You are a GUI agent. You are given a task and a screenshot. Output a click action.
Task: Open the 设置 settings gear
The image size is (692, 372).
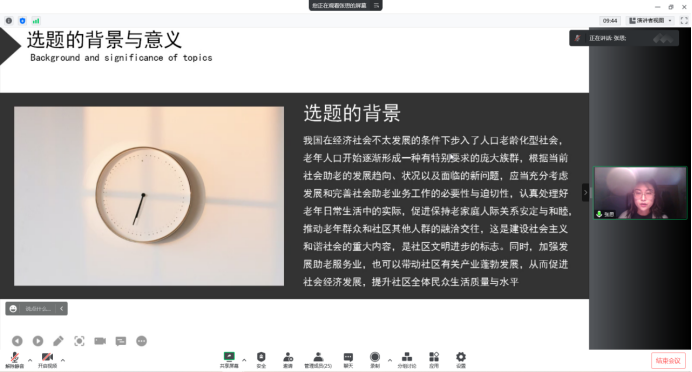[x=461, y=360]
